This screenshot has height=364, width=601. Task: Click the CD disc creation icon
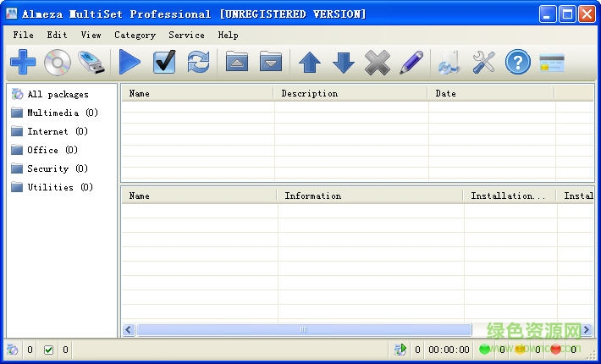tap(58, 63)
